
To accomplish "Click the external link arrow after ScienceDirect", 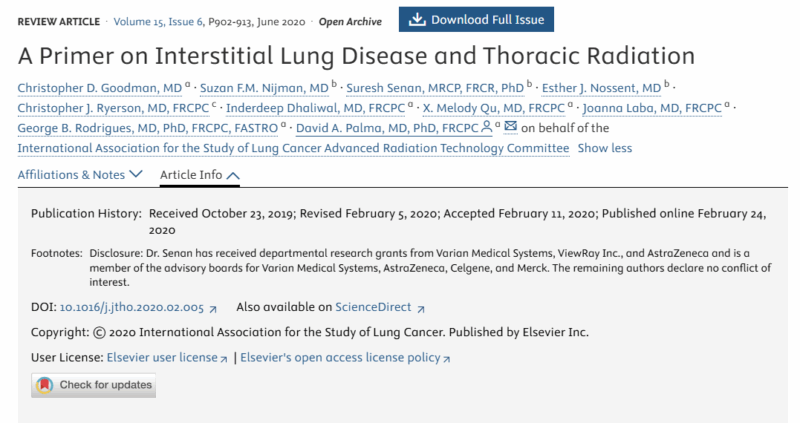I will point(420,309).
